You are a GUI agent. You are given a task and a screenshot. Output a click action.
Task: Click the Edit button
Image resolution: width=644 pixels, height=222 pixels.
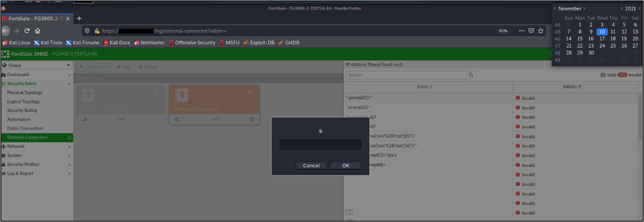124,67
